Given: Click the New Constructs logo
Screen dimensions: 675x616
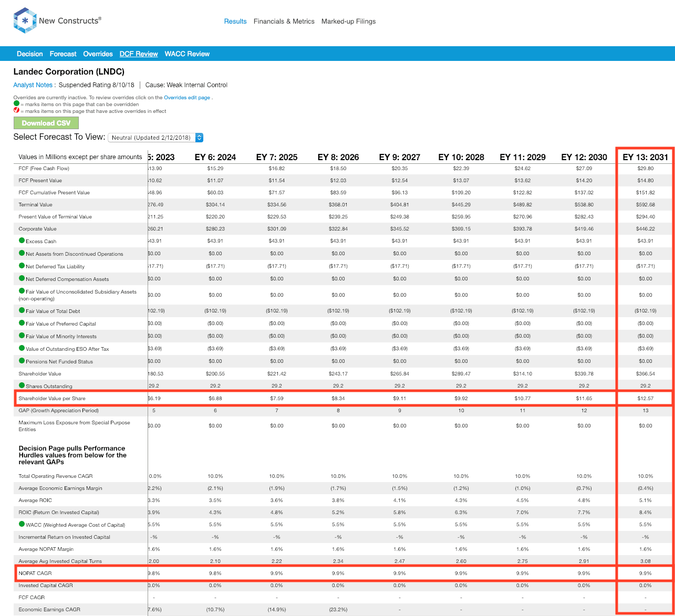Looking at the screenshot, I should pos(57,21).
